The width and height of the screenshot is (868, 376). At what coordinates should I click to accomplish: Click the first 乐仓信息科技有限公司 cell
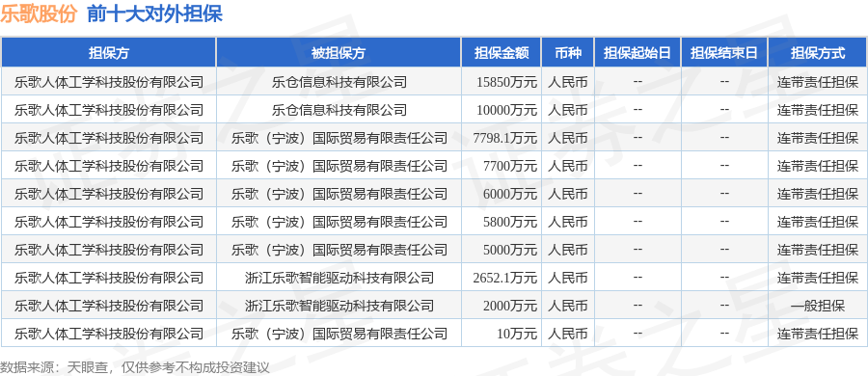click(339, 83)
